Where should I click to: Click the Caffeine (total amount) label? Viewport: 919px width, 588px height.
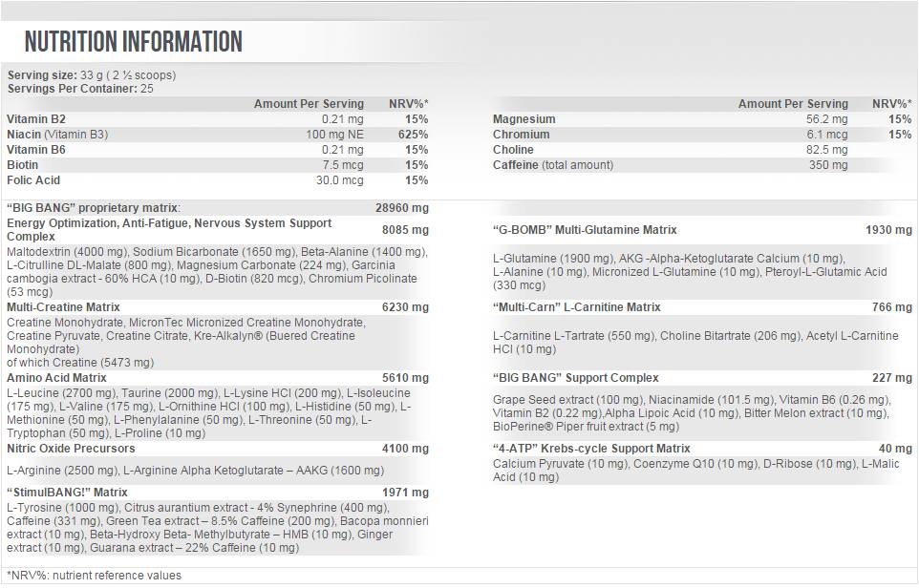[x=553, y=165]
